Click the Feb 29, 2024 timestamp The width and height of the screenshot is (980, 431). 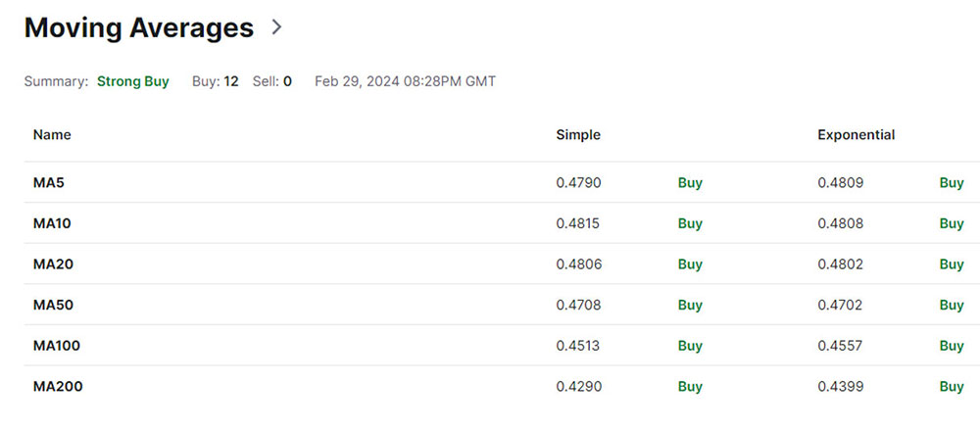(405, 82)
